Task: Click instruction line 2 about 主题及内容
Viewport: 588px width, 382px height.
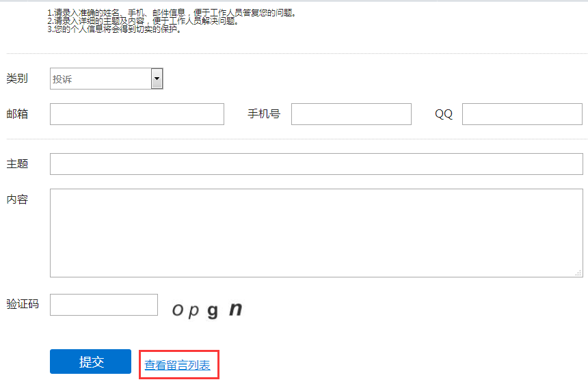Action: point(143,21)
